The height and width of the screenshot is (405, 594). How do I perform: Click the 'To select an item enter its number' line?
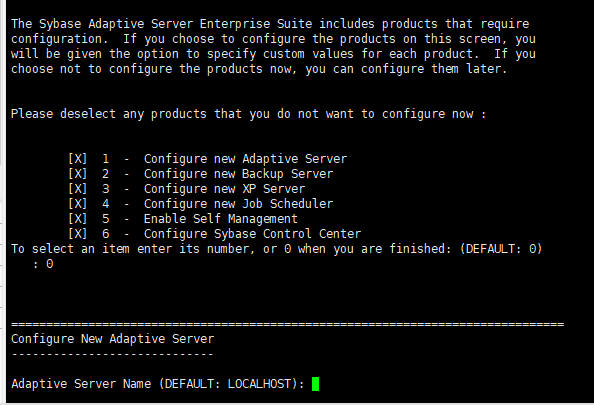pyautogui.click(x=277, y=249)
